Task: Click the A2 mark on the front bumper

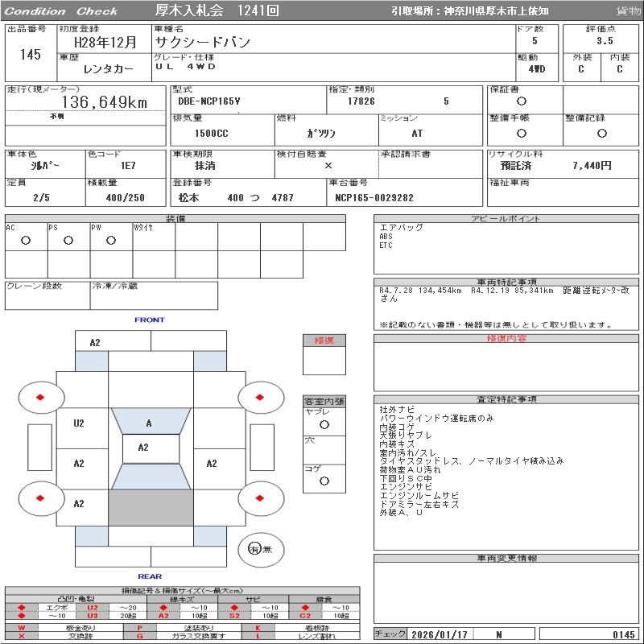Action: click(x=95, y=342)
